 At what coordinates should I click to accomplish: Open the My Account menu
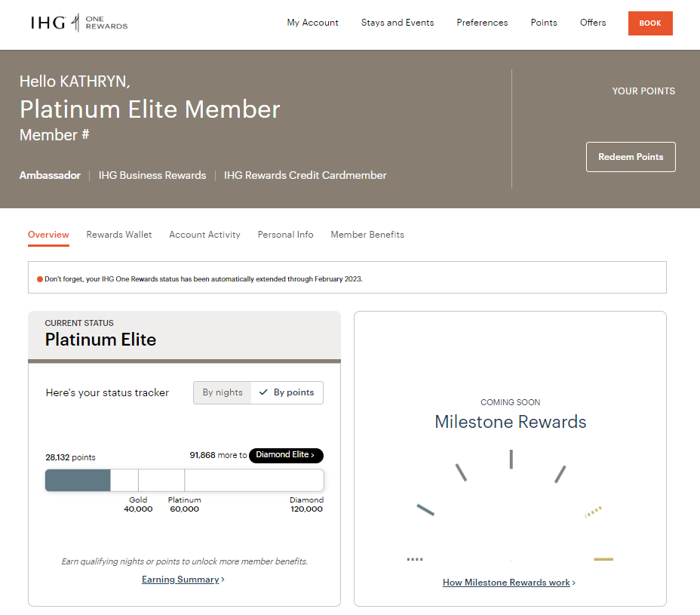[312, 23]
